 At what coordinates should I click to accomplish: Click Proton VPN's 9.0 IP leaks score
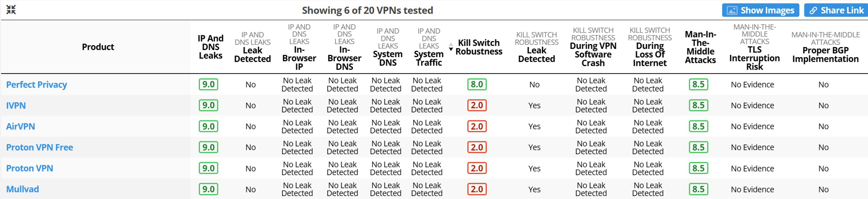[x=208, y=168]
